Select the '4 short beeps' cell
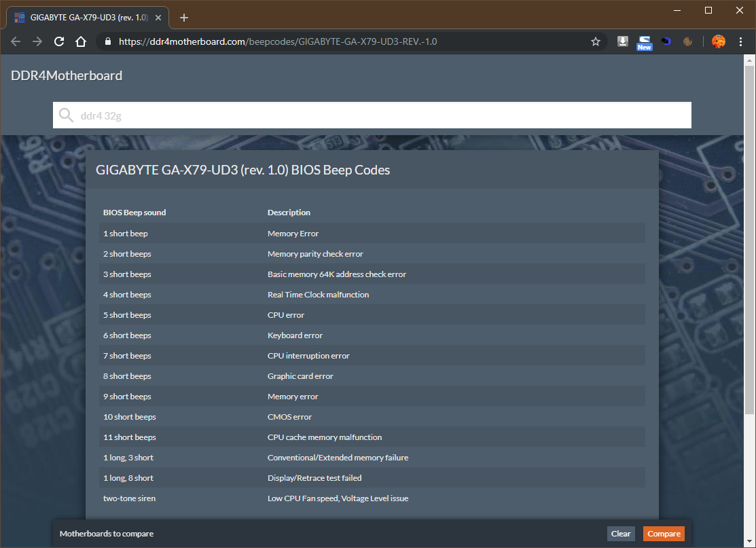 pos(127,295)
